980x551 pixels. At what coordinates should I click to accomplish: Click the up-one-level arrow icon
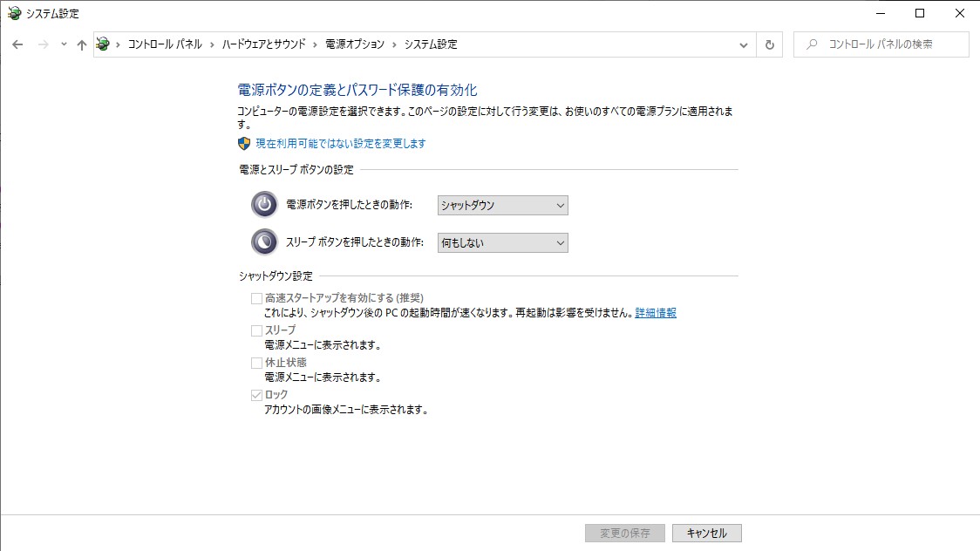point(81,44)
